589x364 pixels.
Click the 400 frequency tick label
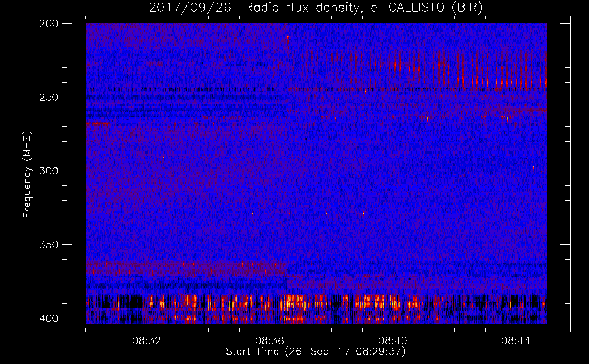point(48,318)
